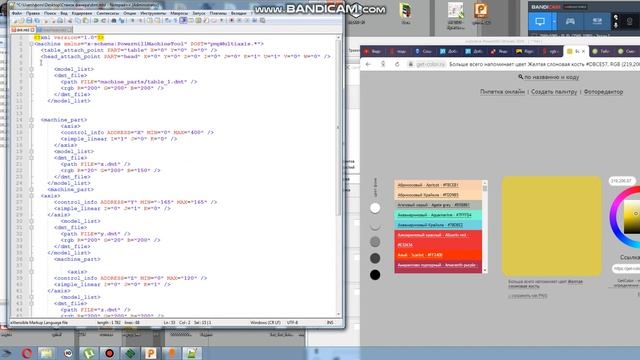
Task: Switch to the rgb browser tab
Action: pos(551,51)
